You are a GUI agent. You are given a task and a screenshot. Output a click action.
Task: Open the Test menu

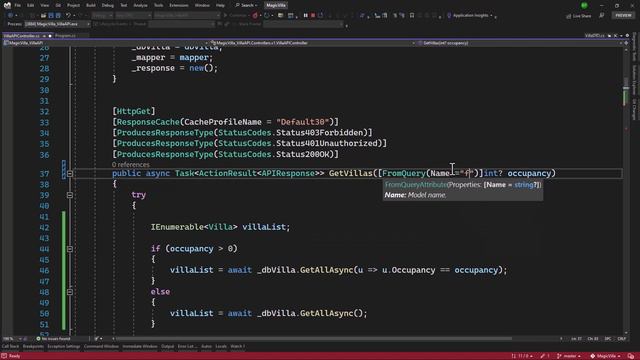(123, 5)
